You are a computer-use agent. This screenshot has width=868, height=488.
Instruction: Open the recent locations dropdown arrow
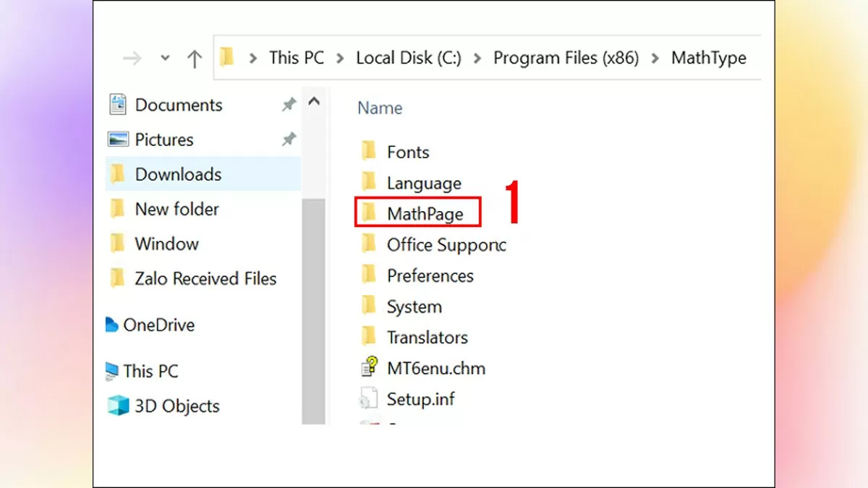point(165,59)
